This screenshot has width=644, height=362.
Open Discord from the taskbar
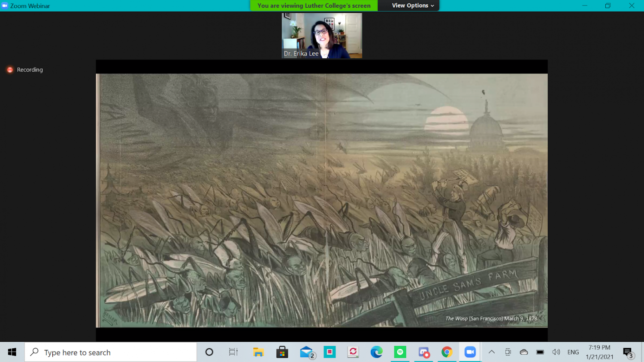[423, 352]
